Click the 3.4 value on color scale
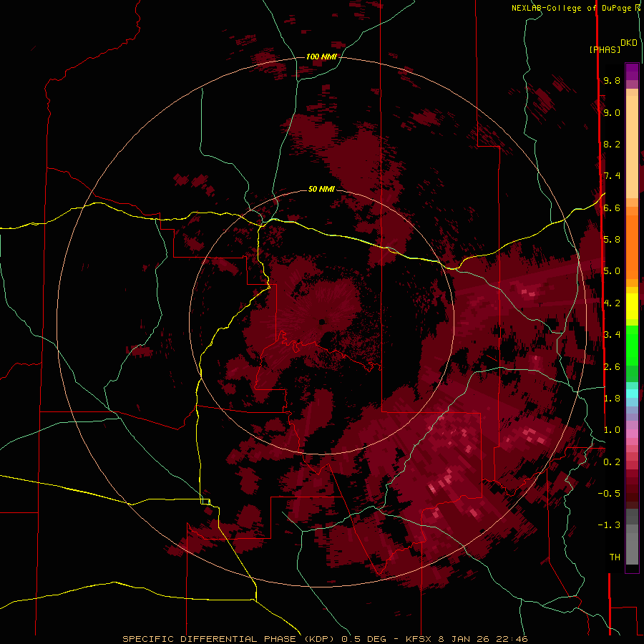Image resolution: width=644 pixels, height=644 pixels. pyautogui.click(x=612, y=335)
